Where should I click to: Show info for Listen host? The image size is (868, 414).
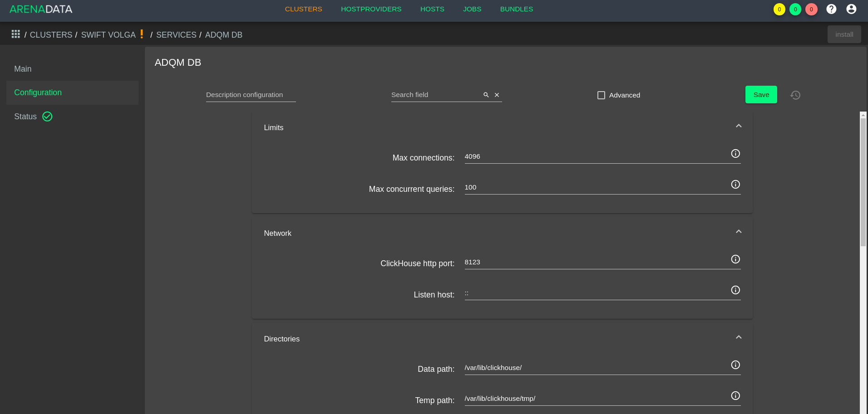[x=735, y=290]
